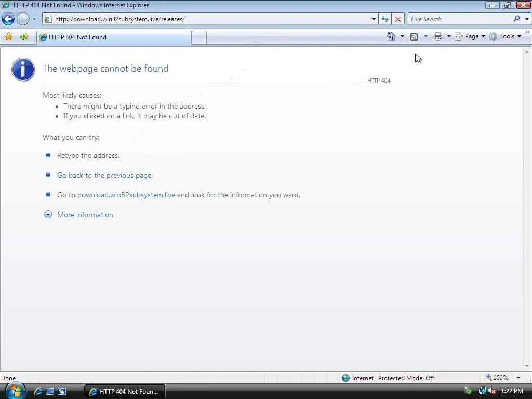Click the muted volume tray icon
Screen dimensions: 532x399
click(492, 391)
